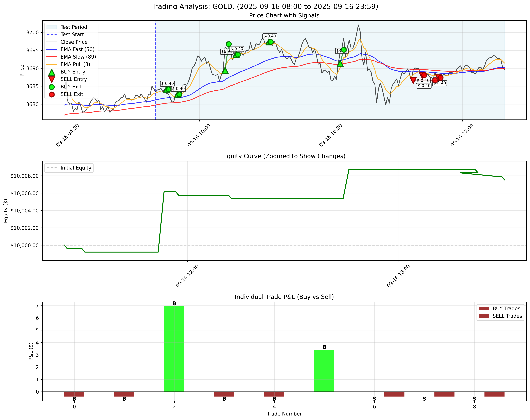Select the $6.9 trade profit label on chart
The image size is (530, 420).
pyautogui.click(x=227, y=51)
